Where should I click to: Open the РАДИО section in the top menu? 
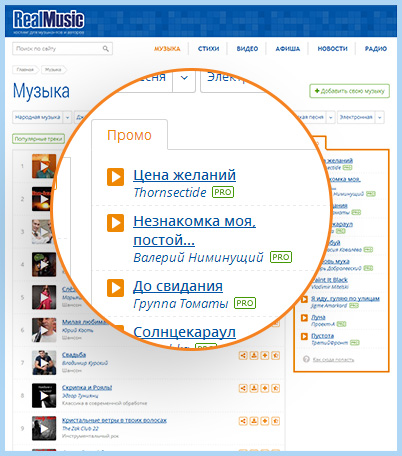tap(376, 49)
